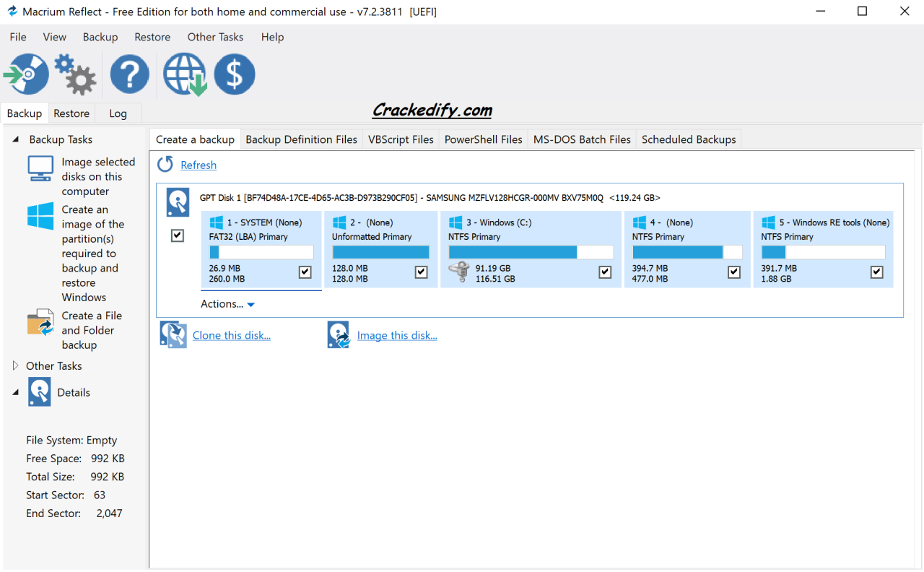This screenshot has height=572, width=924.
Task: Uncheck the Windows (C:) partition checkbox
Action: click(x=605, y=272)
